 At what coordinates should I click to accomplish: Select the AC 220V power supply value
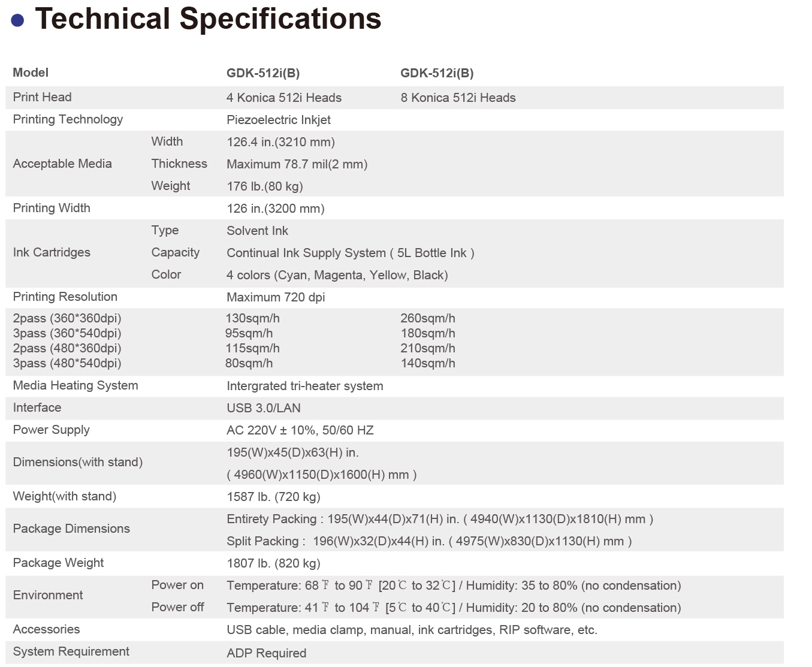coord(300,430)
